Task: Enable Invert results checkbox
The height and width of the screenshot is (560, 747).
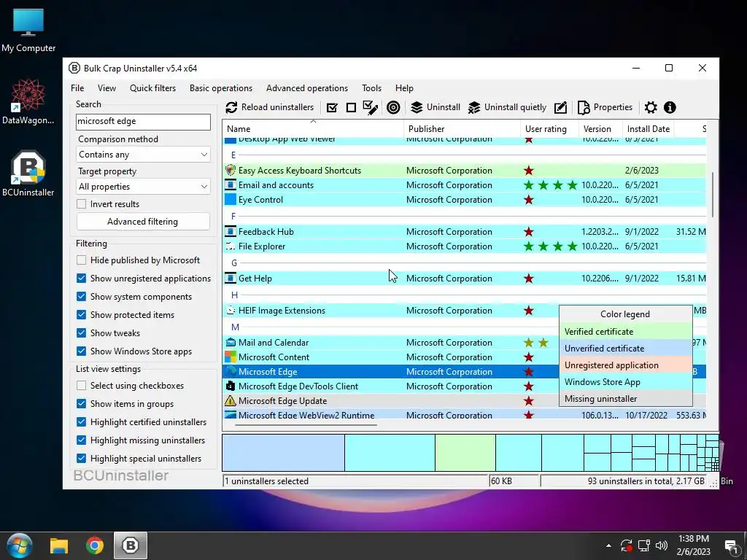Action: 82,204
